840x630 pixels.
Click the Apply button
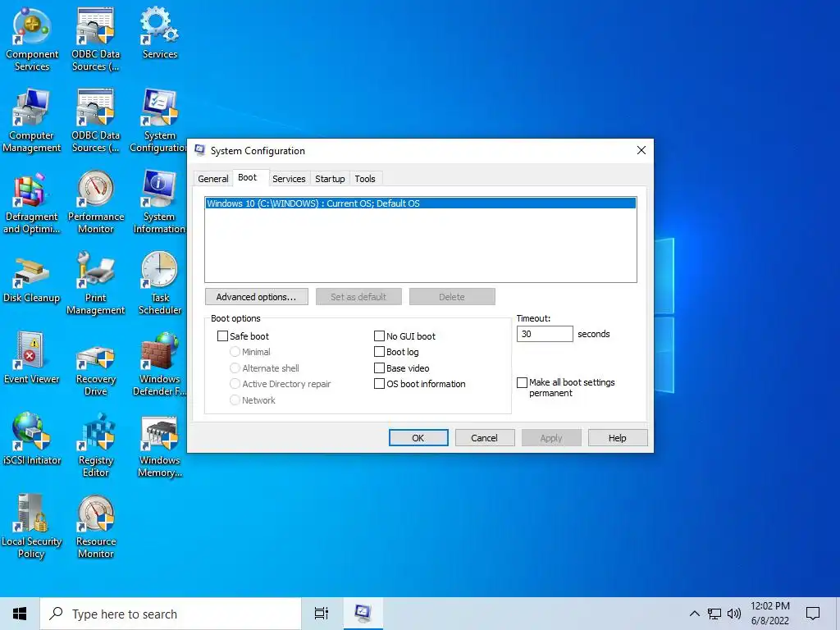click(550, 438)
